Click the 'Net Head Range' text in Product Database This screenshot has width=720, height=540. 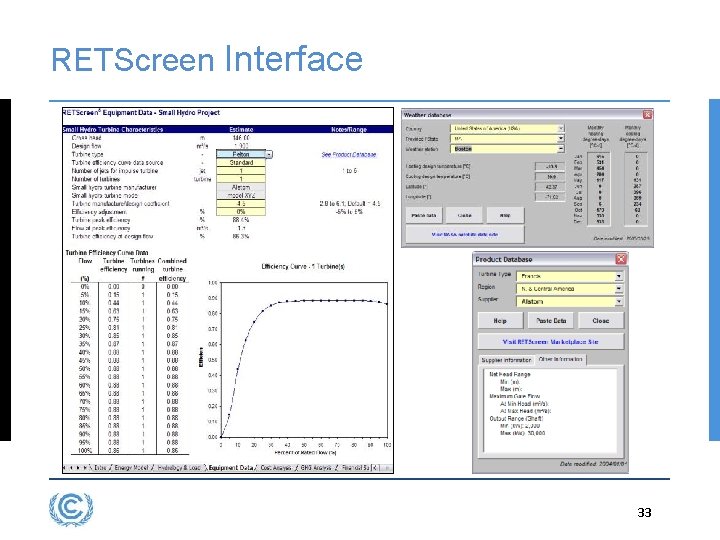(510, 374)
